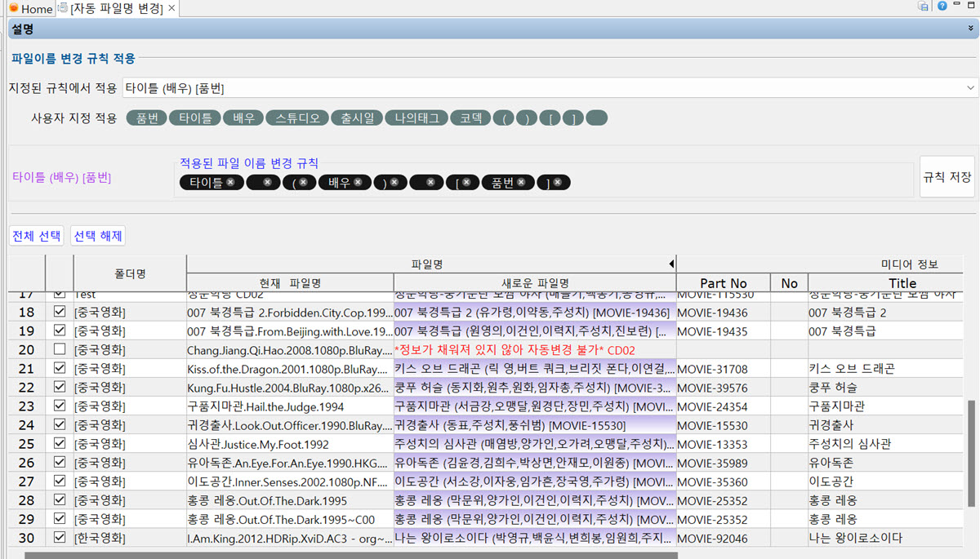This screenshot has width=980, height=559.
Task: Click the 전체 선택 button
Action: 36,236
